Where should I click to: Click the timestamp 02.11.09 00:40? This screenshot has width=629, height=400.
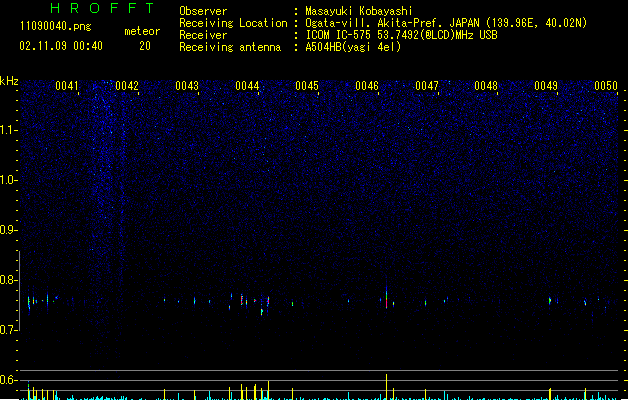click(x=61, y=46)
